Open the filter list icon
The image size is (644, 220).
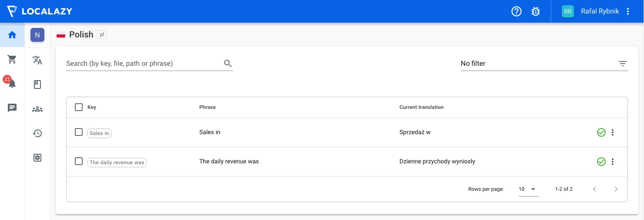[x=623, y=64]
